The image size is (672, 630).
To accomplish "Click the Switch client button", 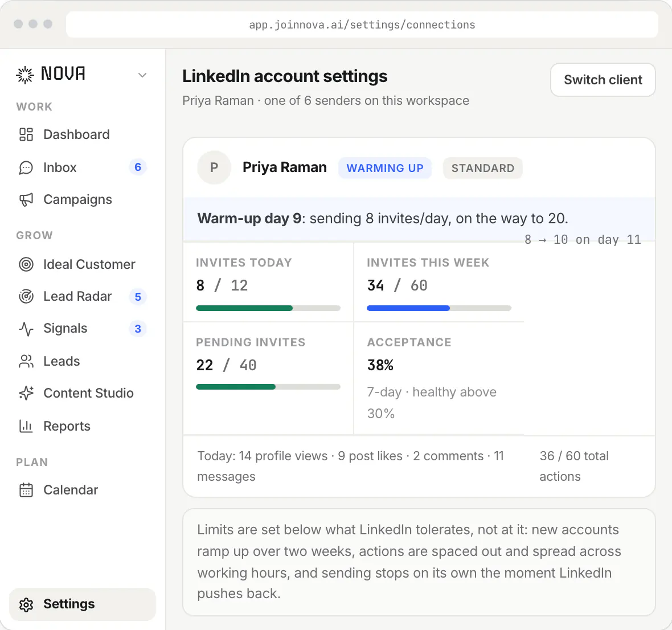I will coord(603,80).
